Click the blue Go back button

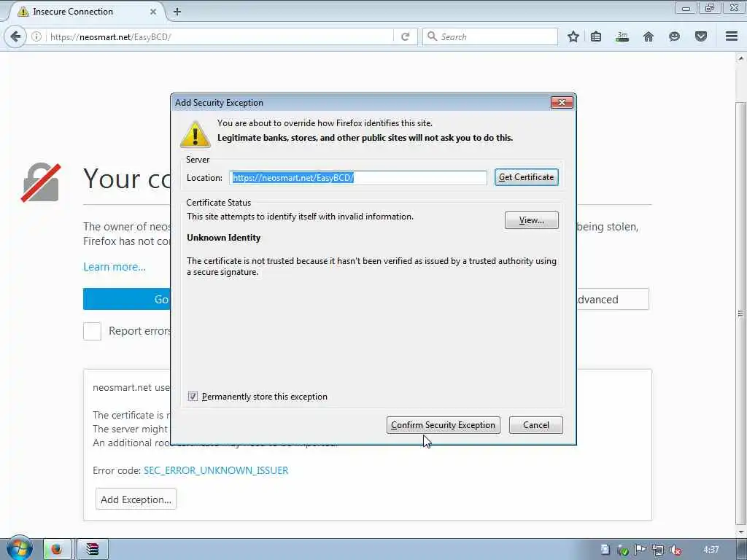point(127,299)
